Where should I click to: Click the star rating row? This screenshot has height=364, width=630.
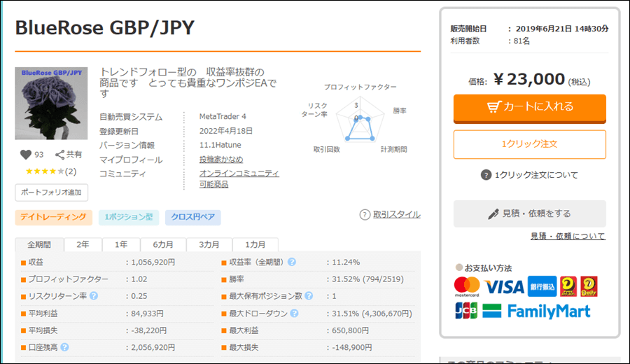[x=46, y=171]
